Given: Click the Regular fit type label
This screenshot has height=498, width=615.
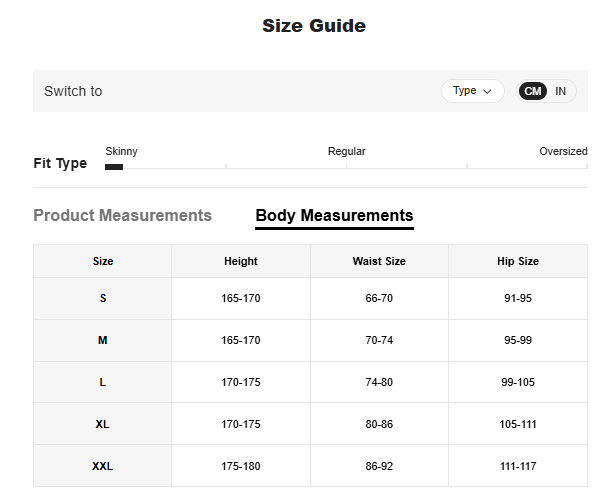Looking at the screenshot, I should (346, 151).
